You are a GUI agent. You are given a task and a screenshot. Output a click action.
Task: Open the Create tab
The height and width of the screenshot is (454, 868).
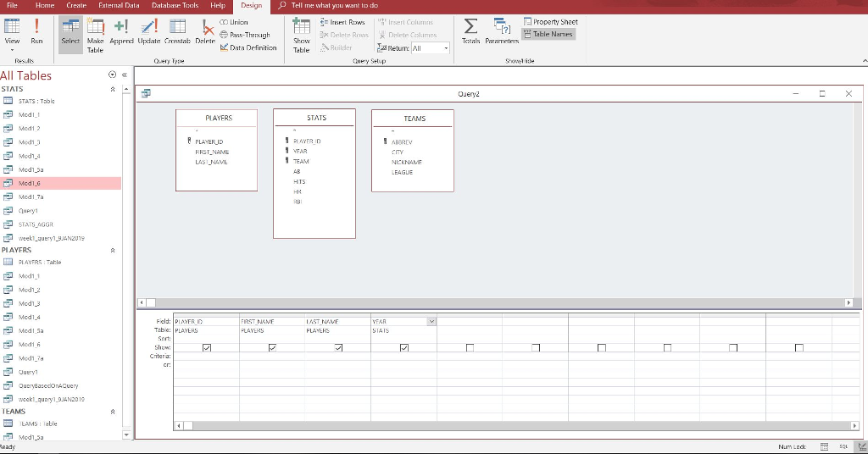point(76,6)
